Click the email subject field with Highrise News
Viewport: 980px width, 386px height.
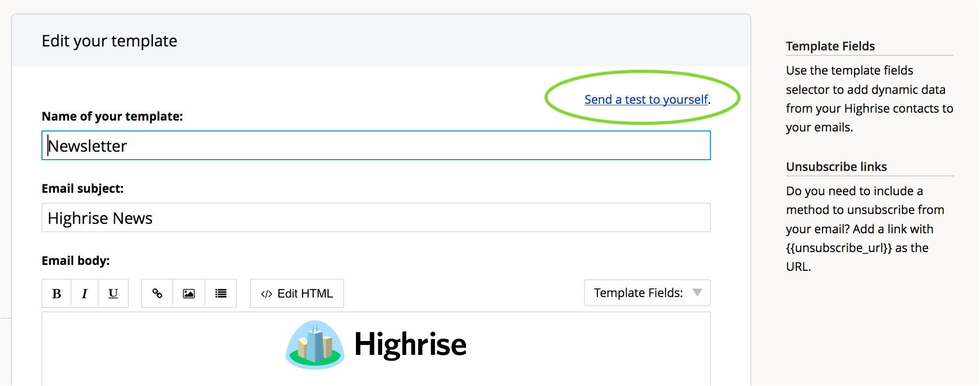[376, 218]
